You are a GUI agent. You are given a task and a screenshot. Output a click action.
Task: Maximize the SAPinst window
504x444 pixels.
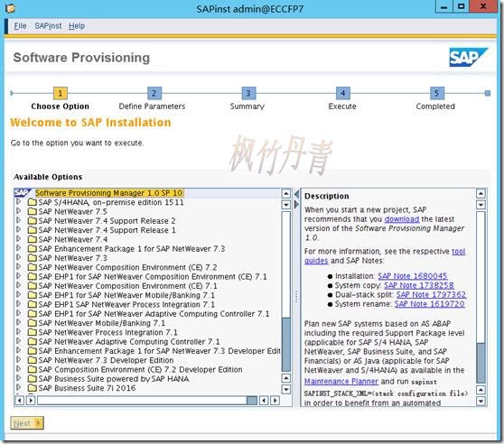tap(461, 6)
